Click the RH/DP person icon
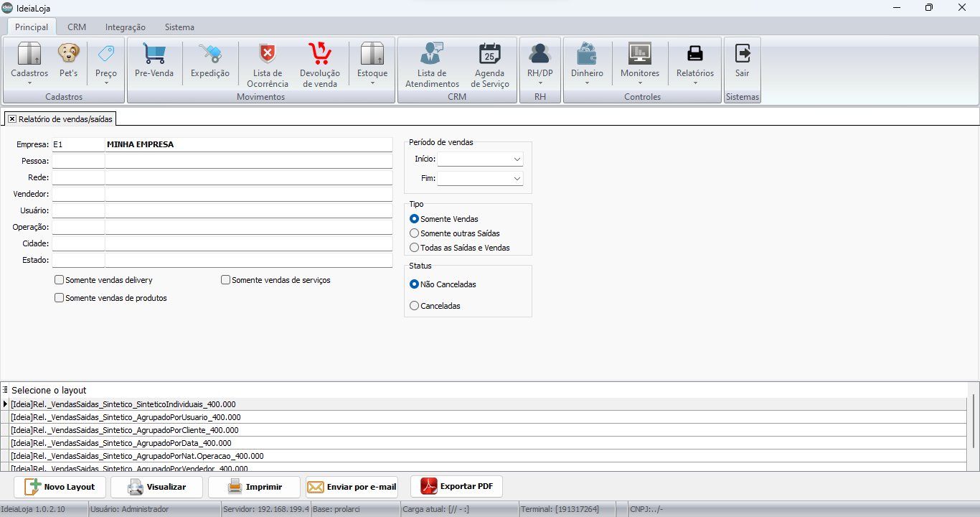The image size is (980, 517). tap(540, 55)
